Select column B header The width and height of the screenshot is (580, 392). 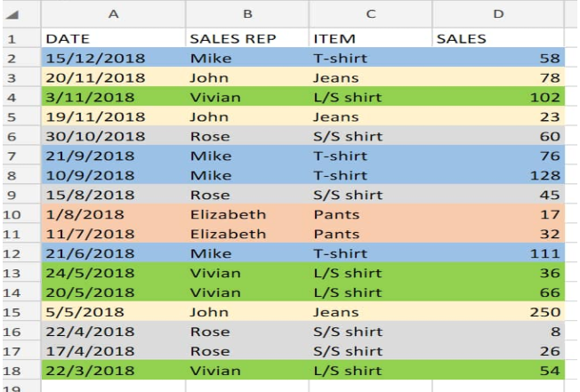click(x=247, y=14)
